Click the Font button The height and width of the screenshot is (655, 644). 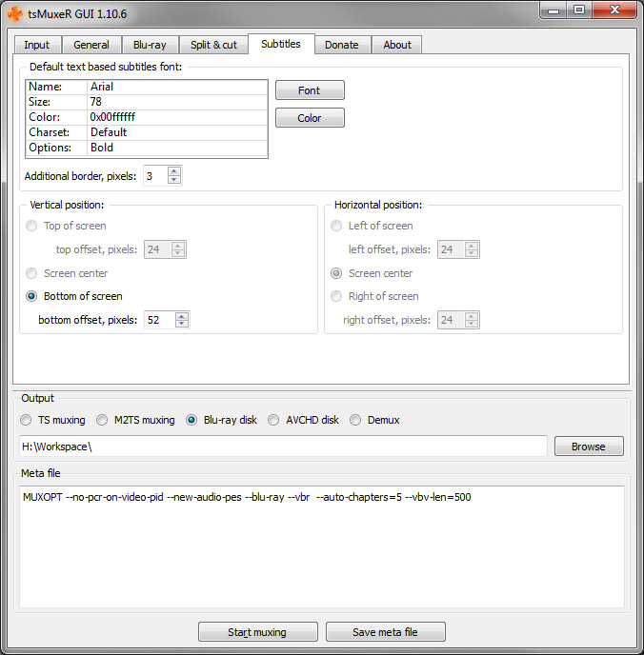[310, 90]
